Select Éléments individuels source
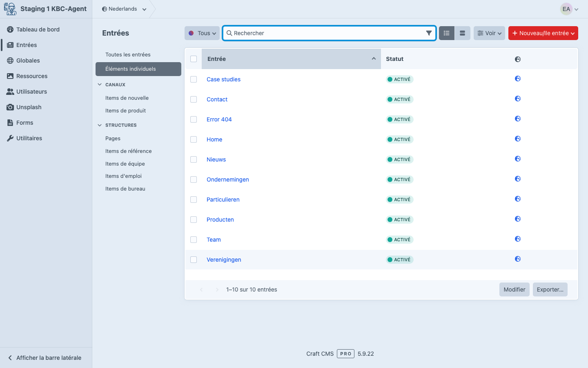 (138, 69)
